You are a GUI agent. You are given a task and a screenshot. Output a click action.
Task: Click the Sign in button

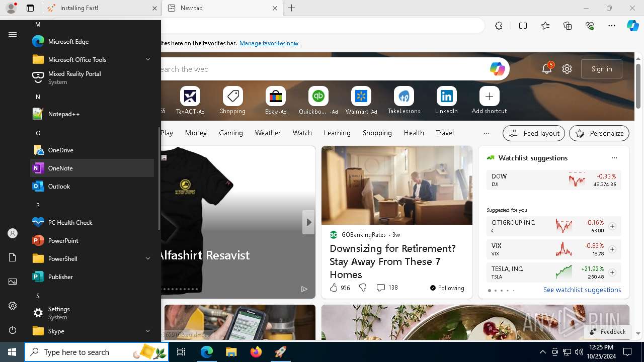pos(602,69)
